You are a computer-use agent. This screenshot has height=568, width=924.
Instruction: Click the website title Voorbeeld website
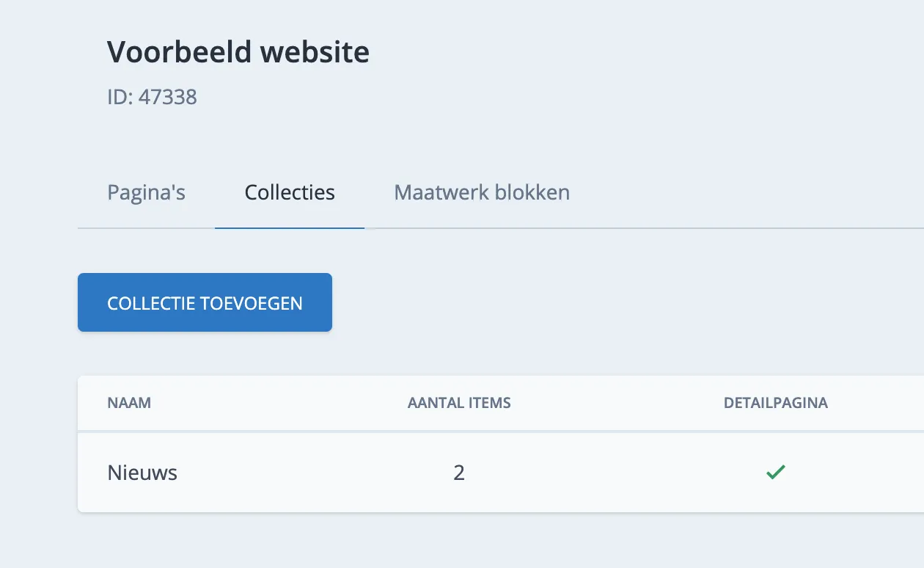[238, 51]
